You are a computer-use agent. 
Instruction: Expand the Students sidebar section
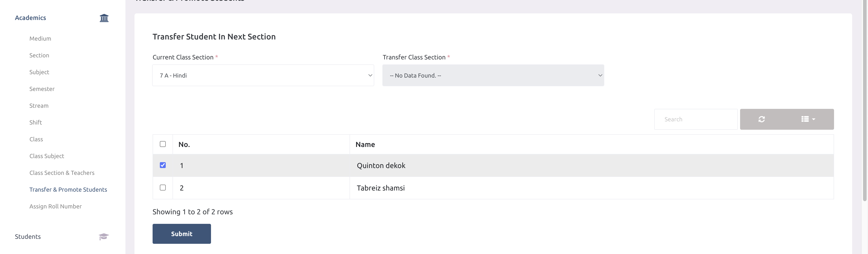28,237
